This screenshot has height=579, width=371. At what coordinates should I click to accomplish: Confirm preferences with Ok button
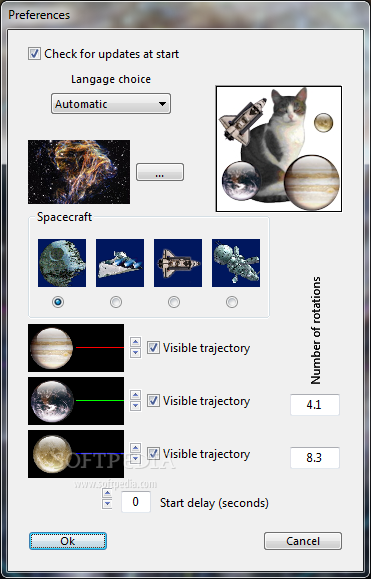click(68, 541)
